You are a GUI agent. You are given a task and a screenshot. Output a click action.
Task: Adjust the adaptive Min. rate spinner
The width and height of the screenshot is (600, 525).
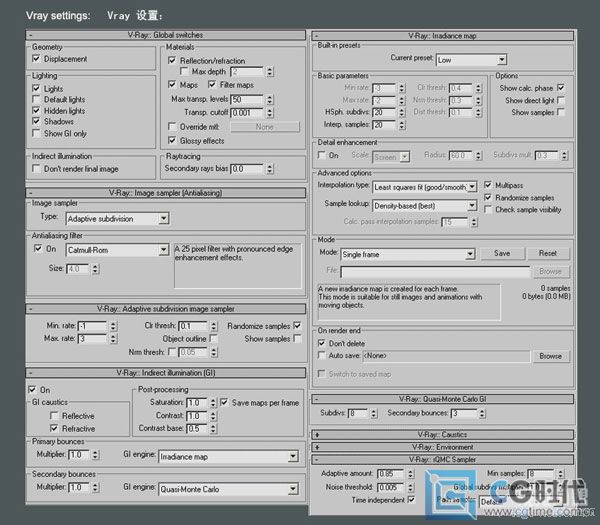[x=113, y=326]
